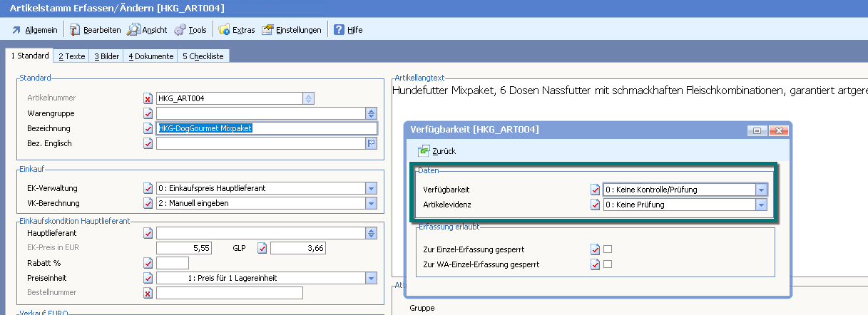Toggle the red X marker beside Artikelnummer
Viewport: 868px width, 315px height.
tap(148, 98)
